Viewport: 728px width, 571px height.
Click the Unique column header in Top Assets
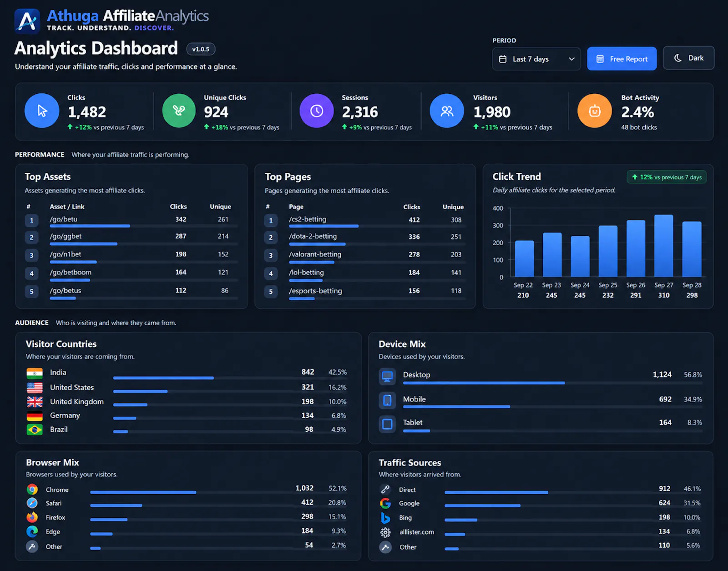220,207
